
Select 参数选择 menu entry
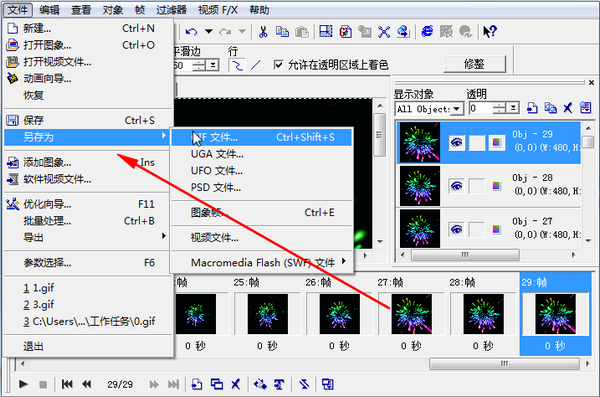pos(86,263)
